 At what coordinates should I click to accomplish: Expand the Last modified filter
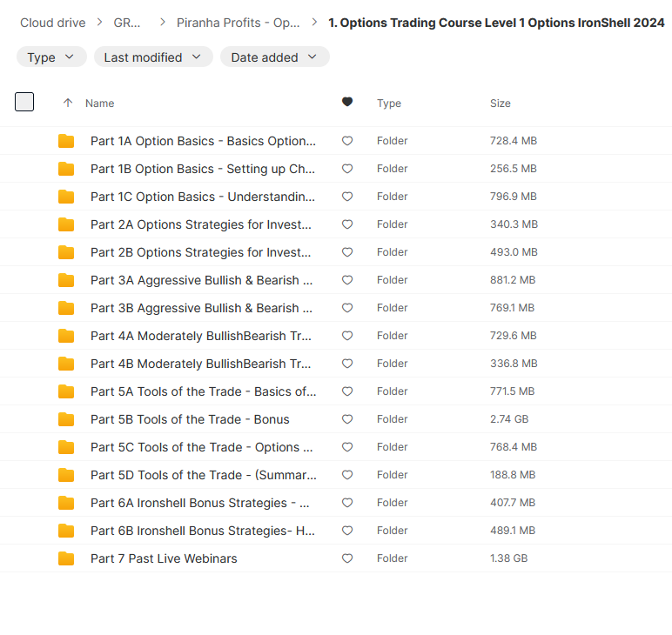pos(153,57)
